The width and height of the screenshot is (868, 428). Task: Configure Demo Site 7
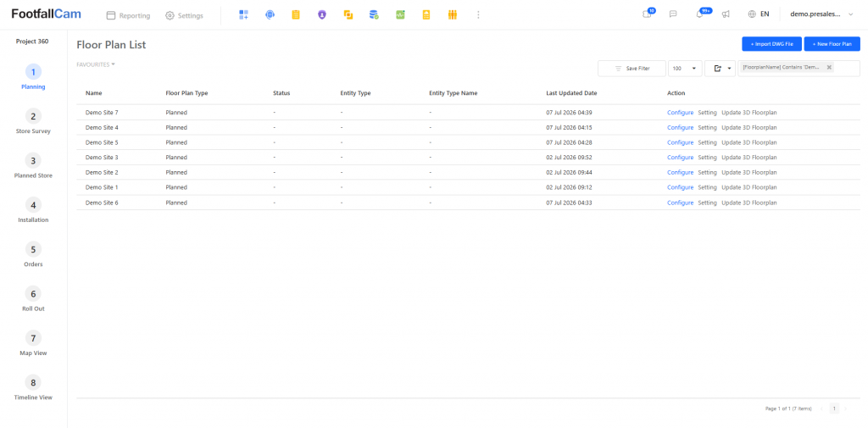(x=680, y=113)
